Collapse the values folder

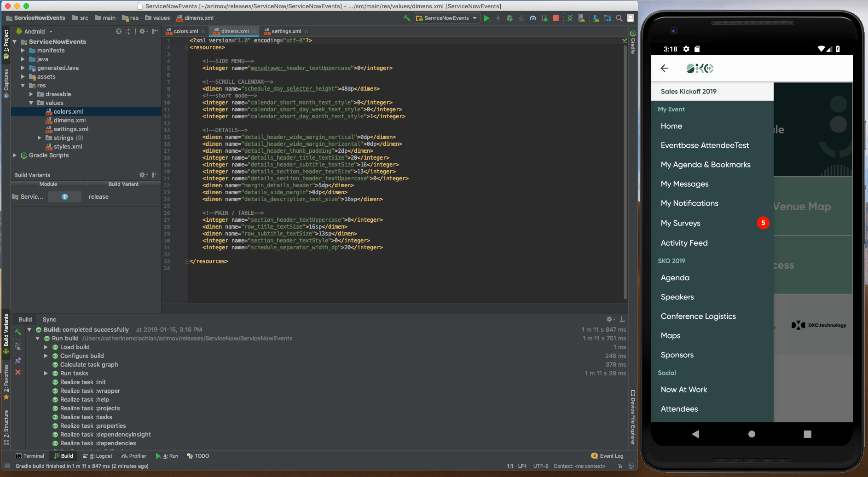click(31, 103)
